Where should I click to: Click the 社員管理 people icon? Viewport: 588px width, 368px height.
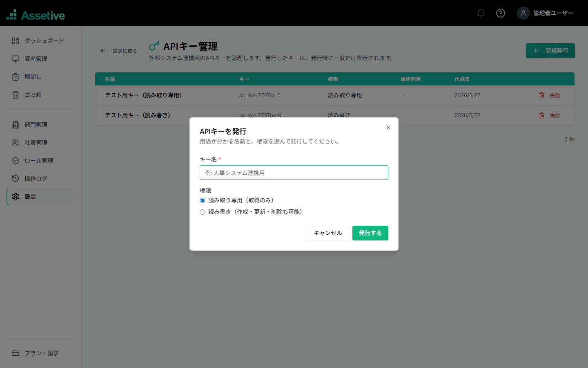[x=16, y=143]
